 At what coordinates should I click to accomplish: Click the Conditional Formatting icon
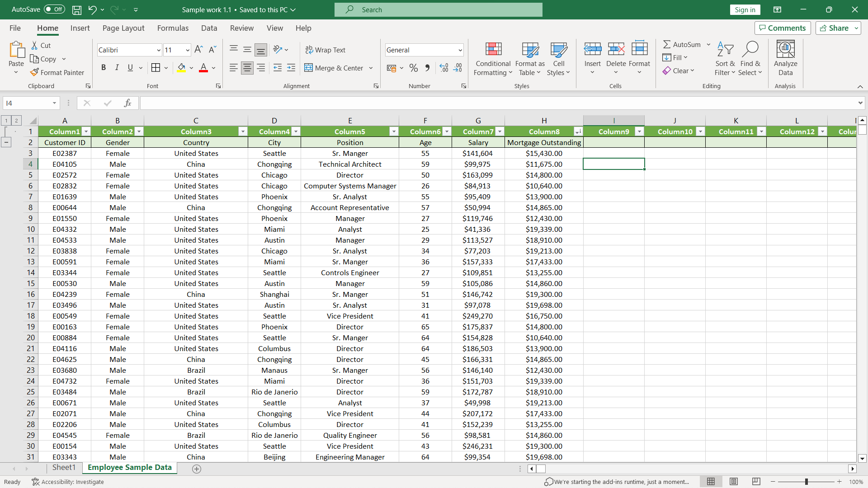493,49
